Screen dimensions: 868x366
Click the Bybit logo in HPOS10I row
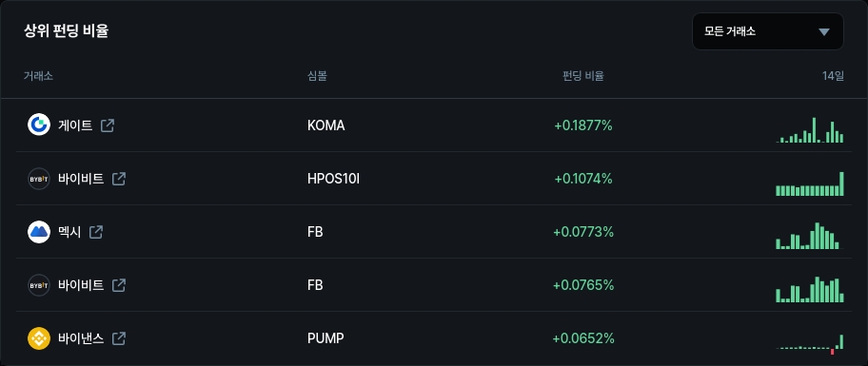pos(39,179)
